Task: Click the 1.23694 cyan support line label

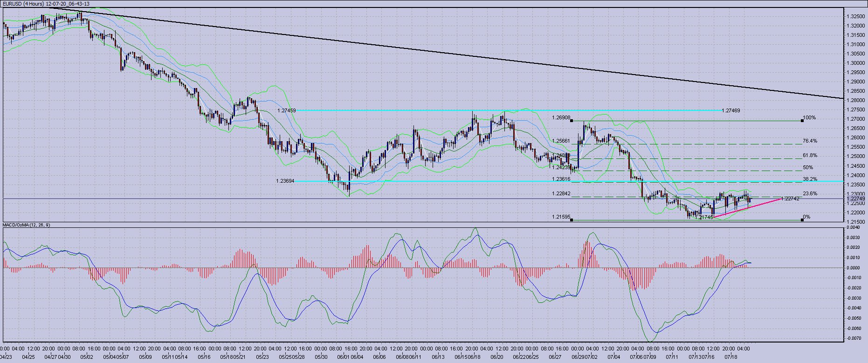Action: coord(285,181)
